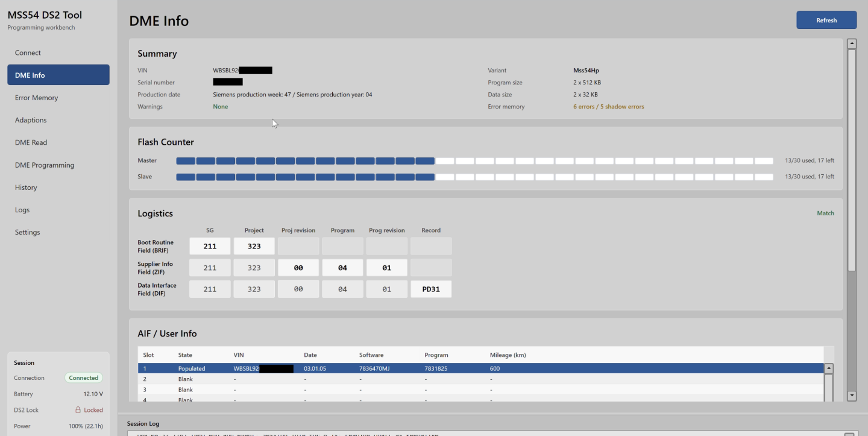This screenshot has height=436, width=868.
Task: Click ZIF Proj revision field 00
Action: [x=298, y=268]
